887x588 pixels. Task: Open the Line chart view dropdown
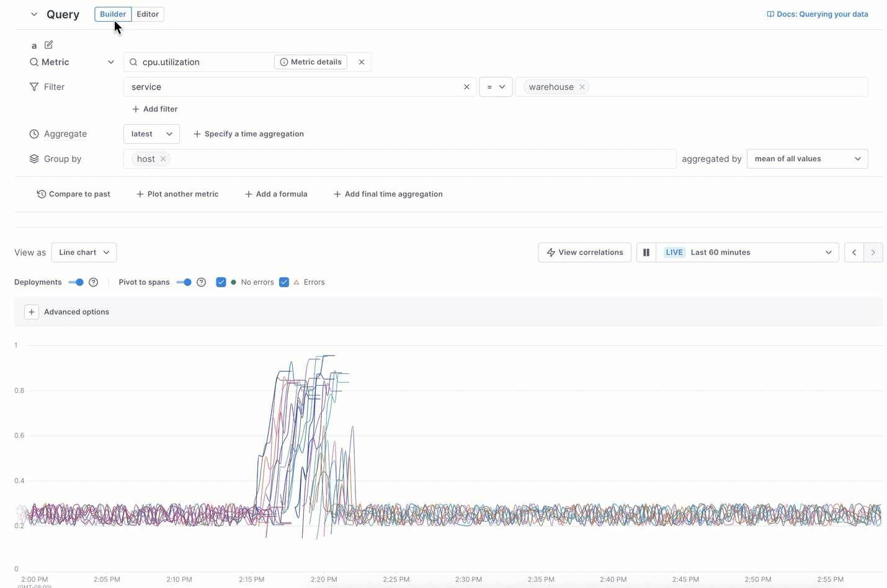[84, 252]
